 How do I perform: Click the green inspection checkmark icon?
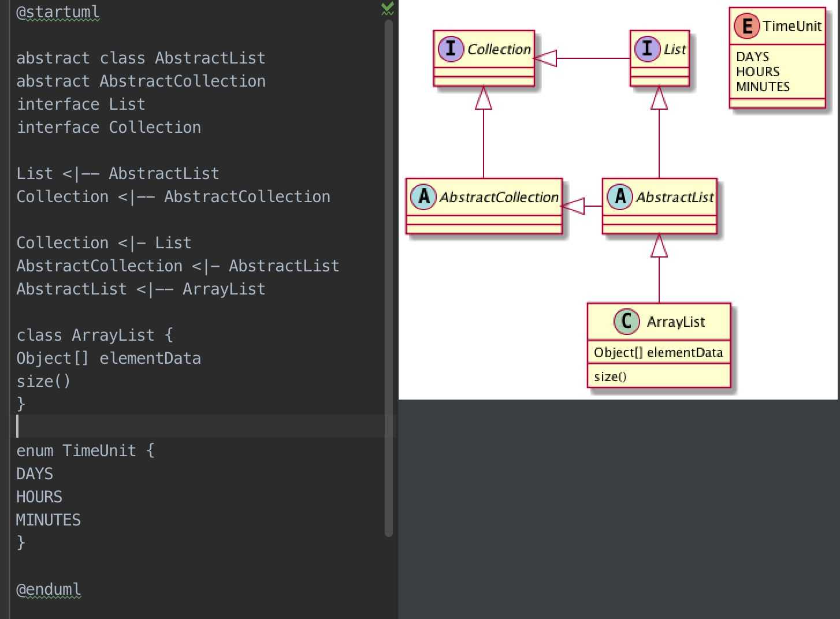click(388, 8)
